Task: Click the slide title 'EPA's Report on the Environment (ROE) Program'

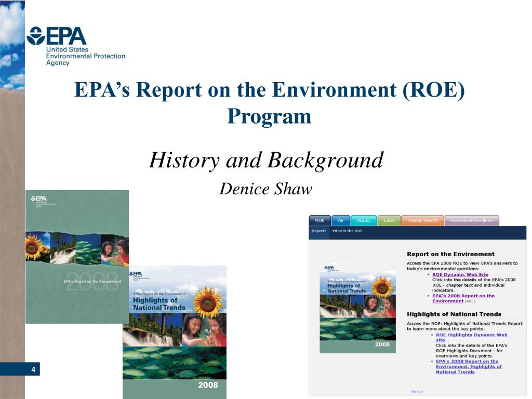Action: point(270,102)
